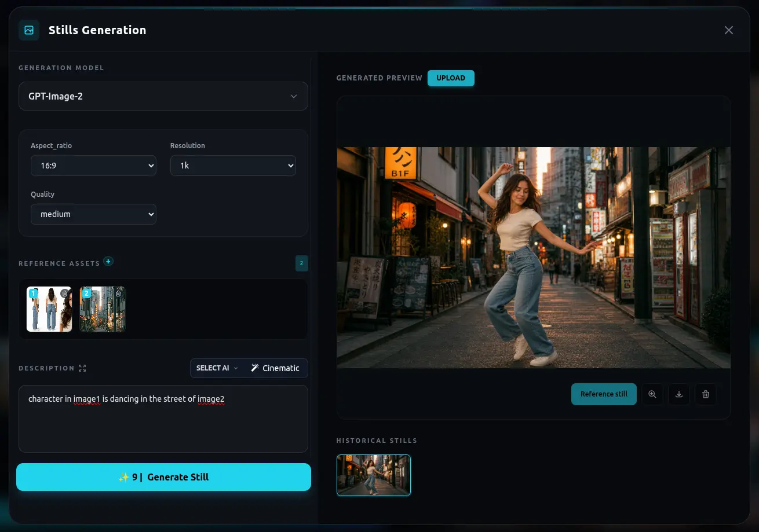759x532 pixels.
Task: Delete reference asset 2 using its trash icon
Action: tap(118, 293)
